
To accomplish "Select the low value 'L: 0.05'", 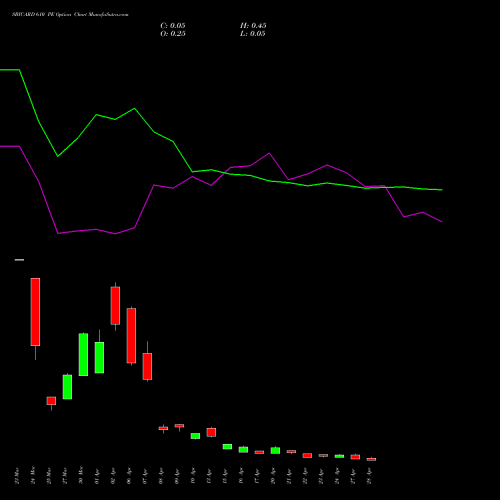I will (253, 34).
